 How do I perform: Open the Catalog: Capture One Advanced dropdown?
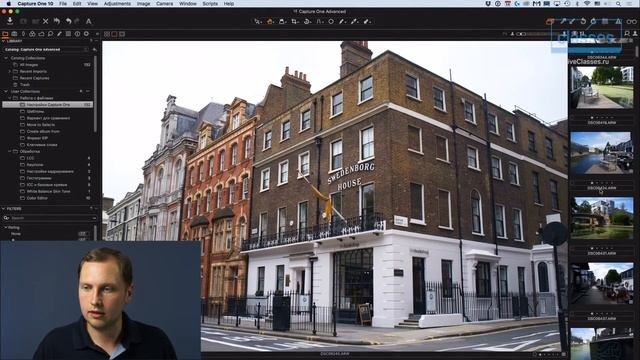(x=46, y=49)
